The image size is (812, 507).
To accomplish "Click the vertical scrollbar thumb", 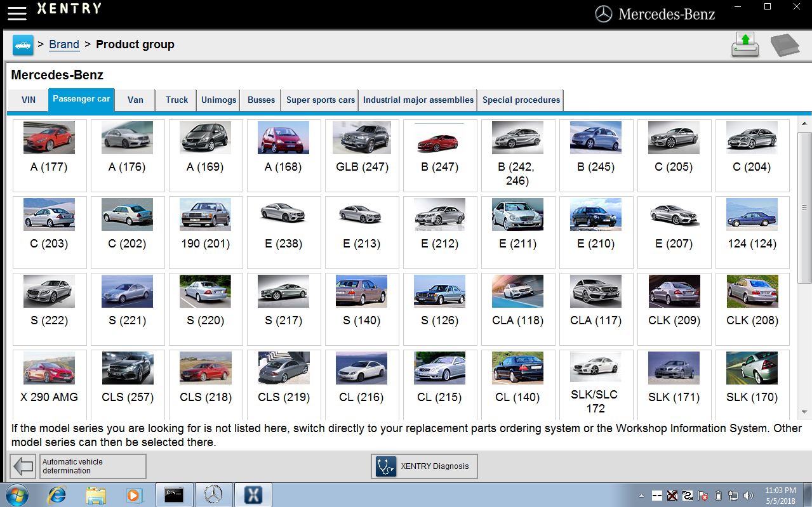I will (x=804, y=207).
